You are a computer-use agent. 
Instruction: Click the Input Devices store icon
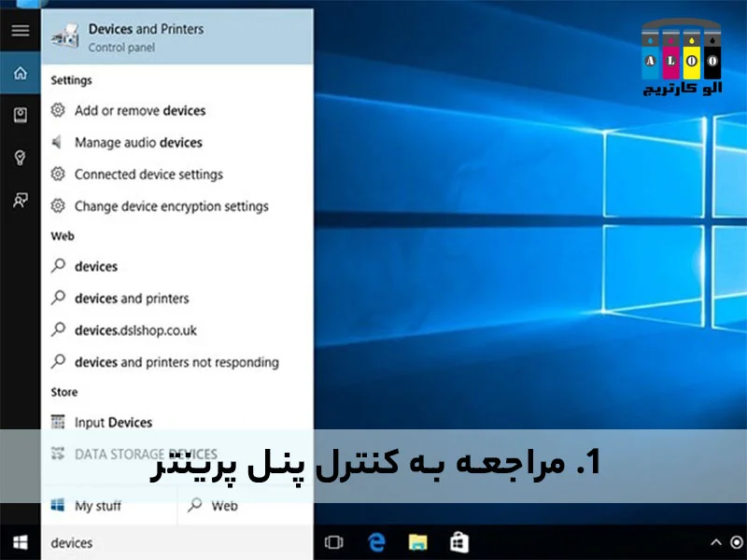58,422
